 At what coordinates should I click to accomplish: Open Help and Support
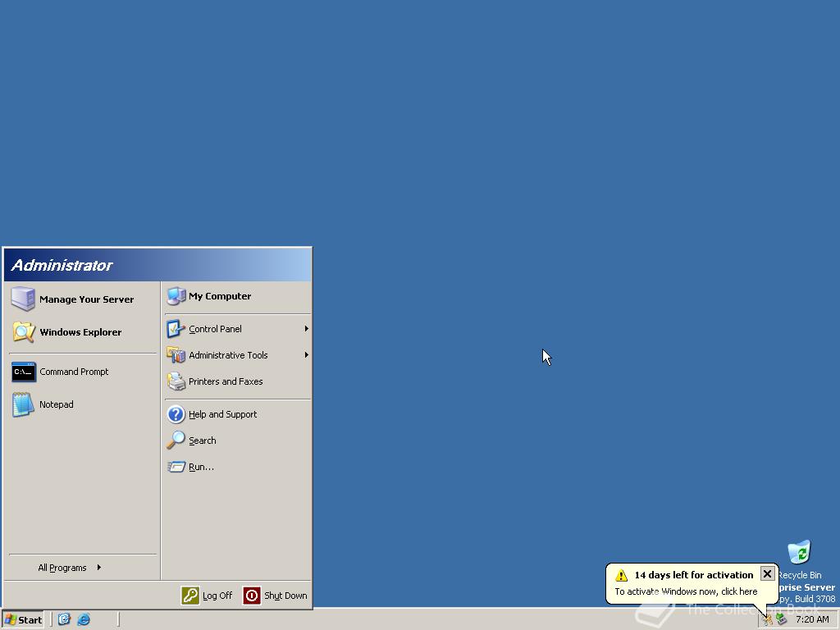(237, 414)
